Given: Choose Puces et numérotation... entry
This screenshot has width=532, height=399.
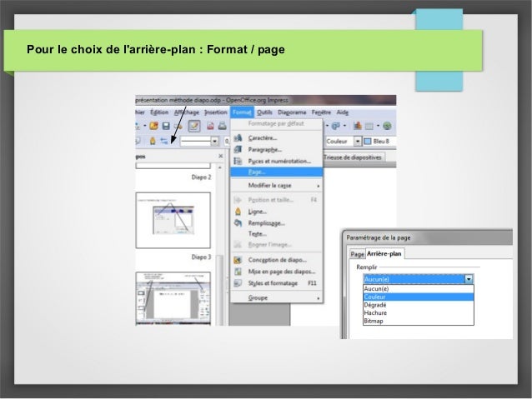Looking at the screenshot, I should point(277,161).
